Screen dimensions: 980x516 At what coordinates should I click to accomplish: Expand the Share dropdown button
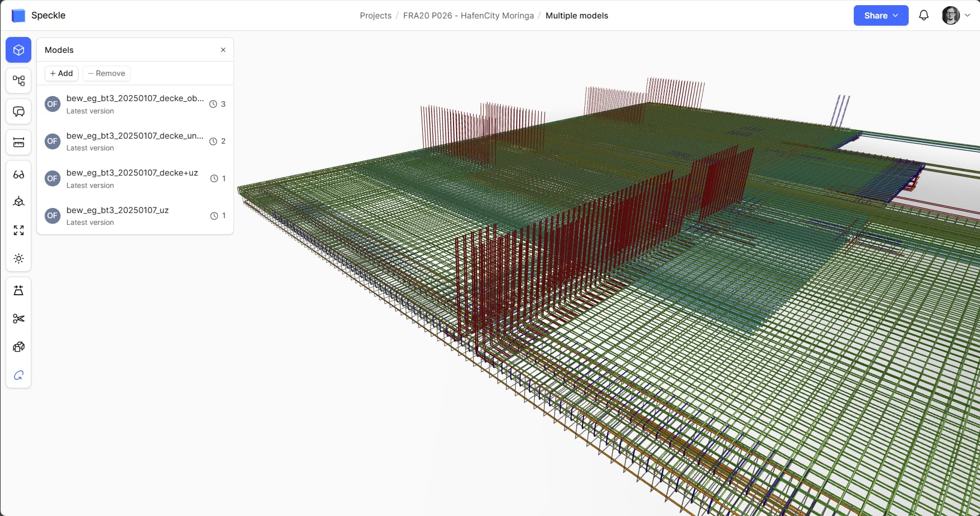pos(880,15)
